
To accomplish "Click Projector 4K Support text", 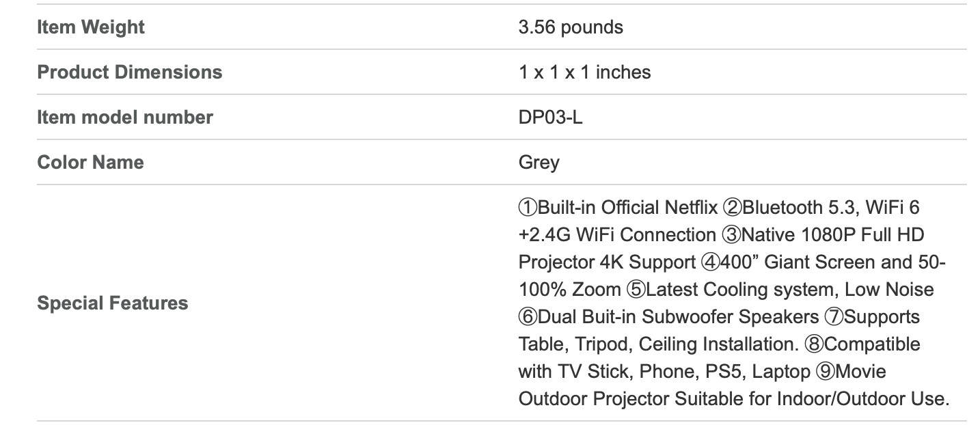I will (607, 262).
